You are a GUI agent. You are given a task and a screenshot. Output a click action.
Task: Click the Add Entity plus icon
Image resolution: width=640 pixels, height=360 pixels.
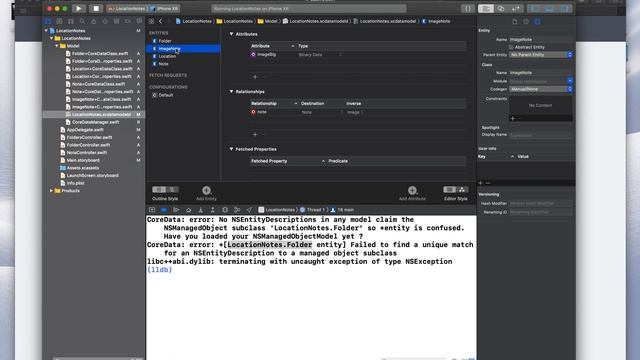tap(206, 190)
